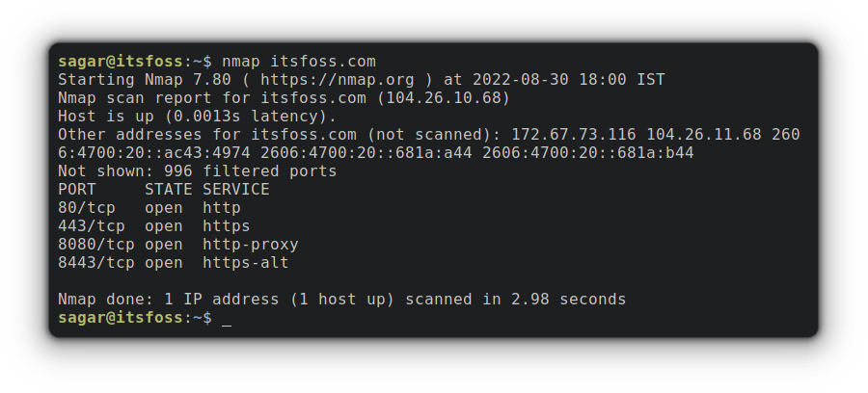Click the SERVICE column header
The image size is (868, 393).
pos(235,189)
